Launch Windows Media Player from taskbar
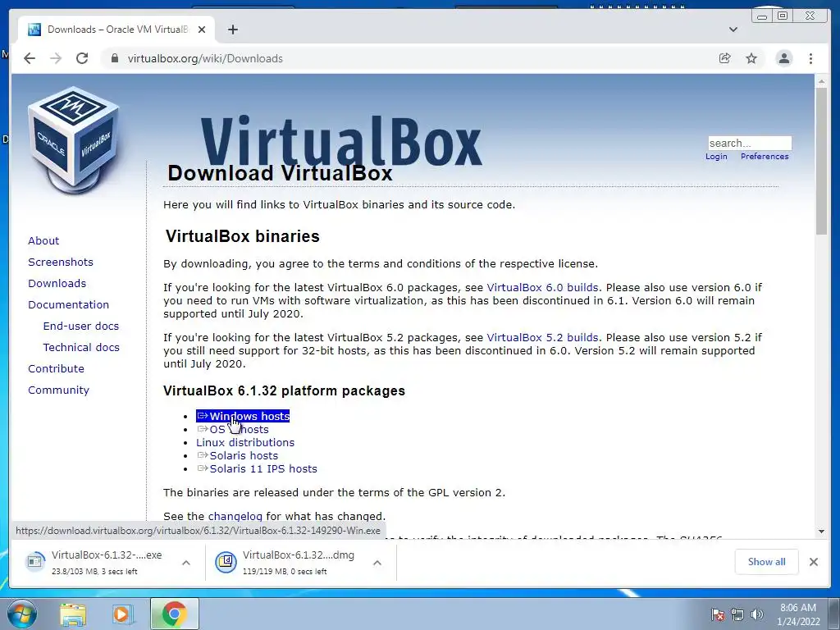The width and height of the screenshot is (840, 630). [121, 614]
